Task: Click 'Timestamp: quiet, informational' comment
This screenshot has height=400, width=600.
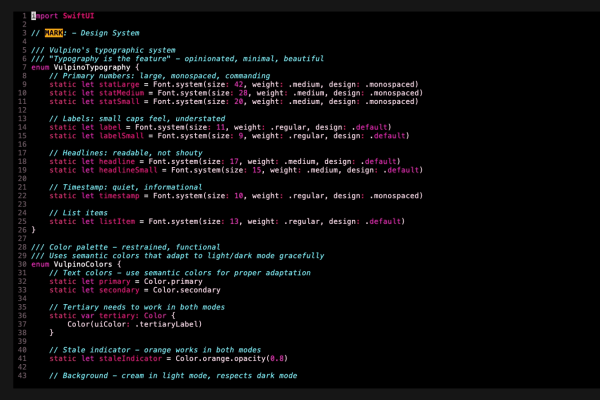Action: pyautogui.click(x=126, y=187)
